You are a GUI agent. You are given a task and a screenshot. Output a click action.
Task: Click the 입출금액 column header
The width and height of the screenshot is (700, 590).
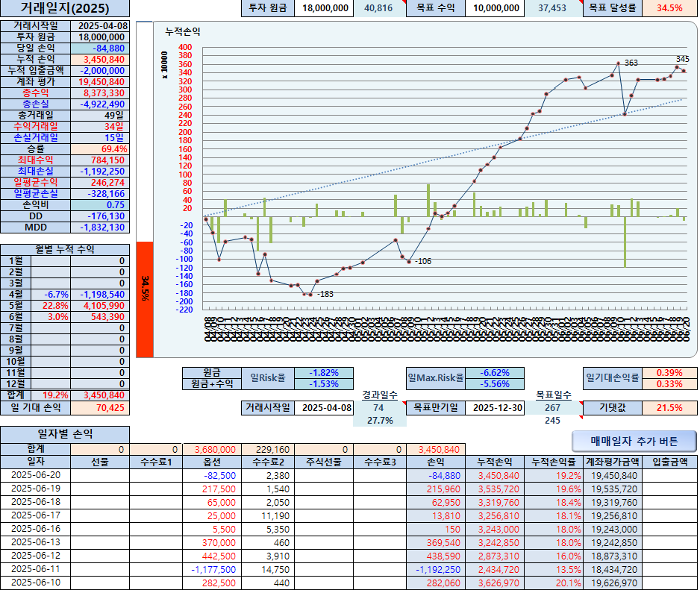(x=669, y=462)
